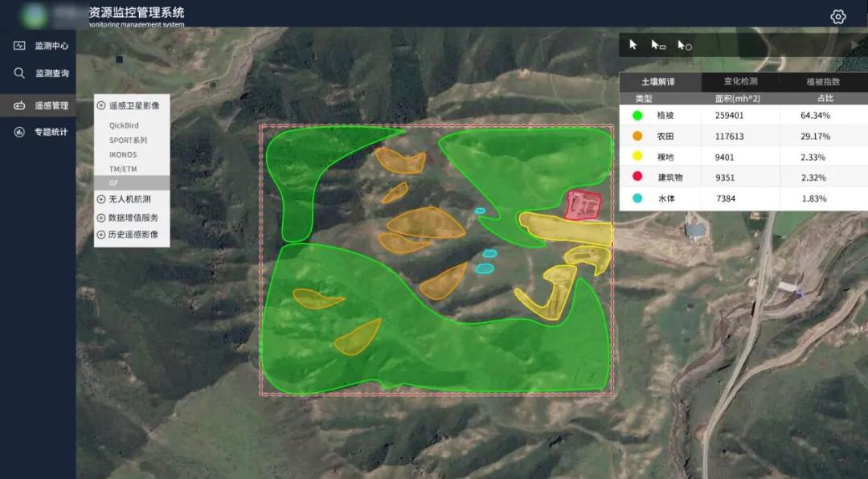Select the circle selection pointer tool
This screenshot has height=479, width=868.
684,46
